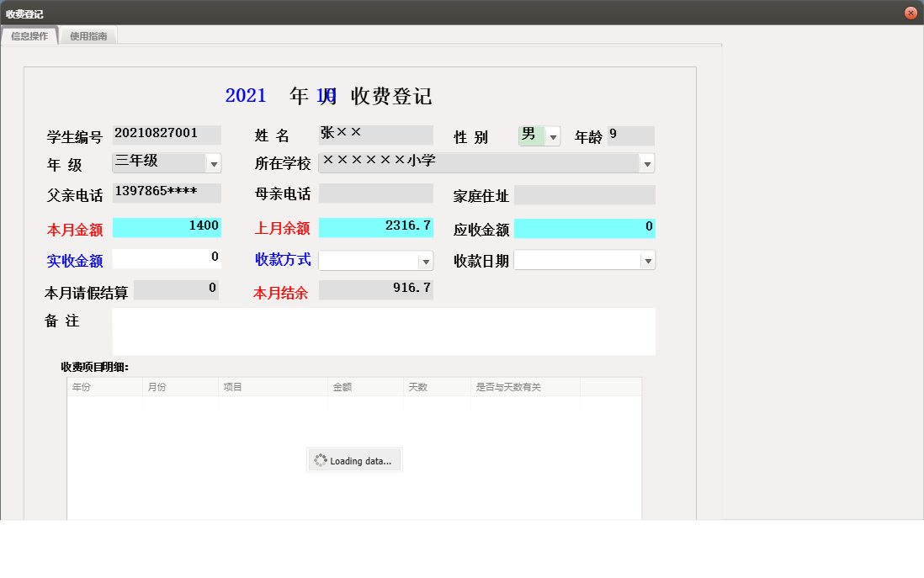Open the 性别 gender dropdown

point(553,135)
